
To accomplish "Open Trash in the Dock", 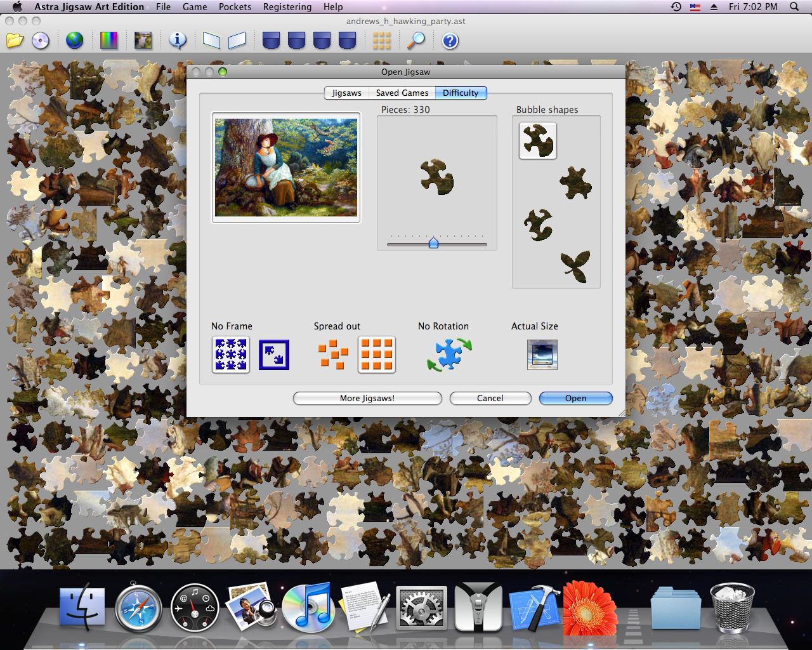I will point(732,607).
